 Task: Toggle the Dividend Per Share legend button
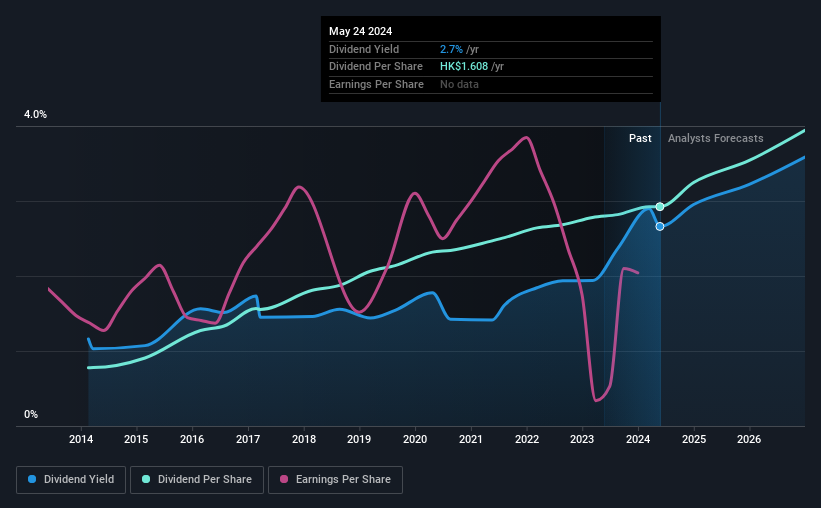point(197,480)
